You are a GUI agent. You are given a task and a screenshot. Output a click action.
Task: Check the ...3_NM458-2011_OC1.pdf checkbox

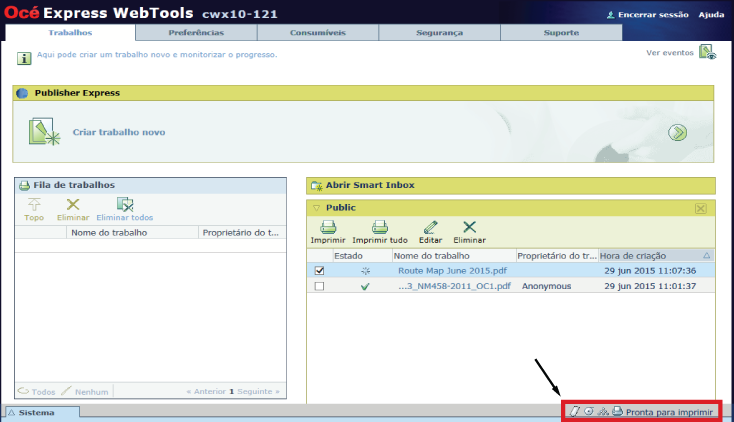point(319,286)
